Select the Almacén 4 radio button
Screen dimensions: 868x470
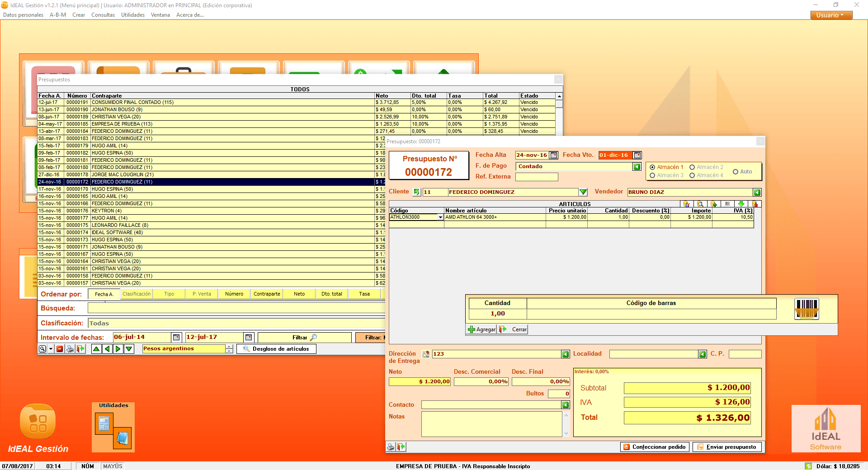(692, 175)
